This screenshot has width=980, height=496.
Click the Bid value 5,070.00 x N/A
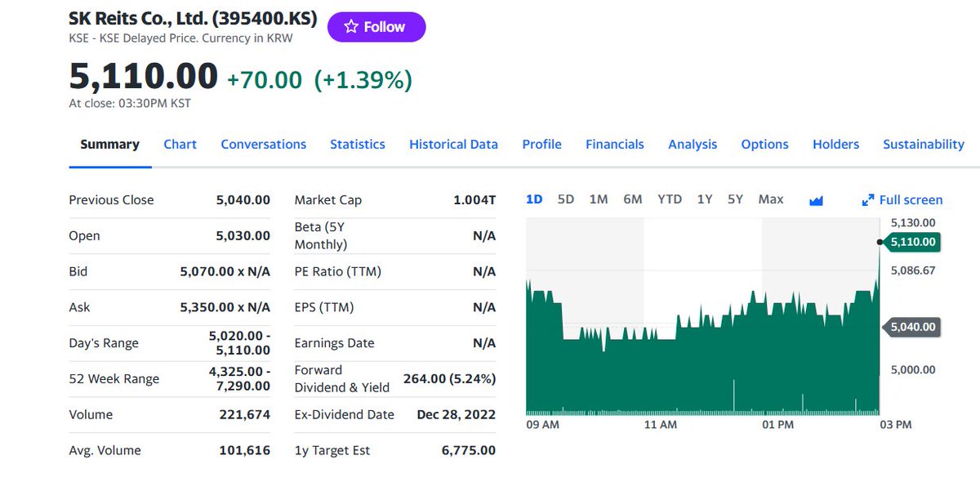(x=225, y=271)
